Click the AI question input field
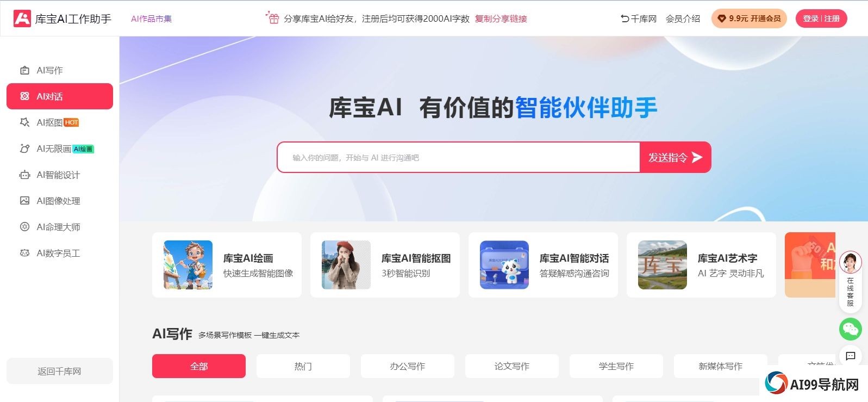 459,157
